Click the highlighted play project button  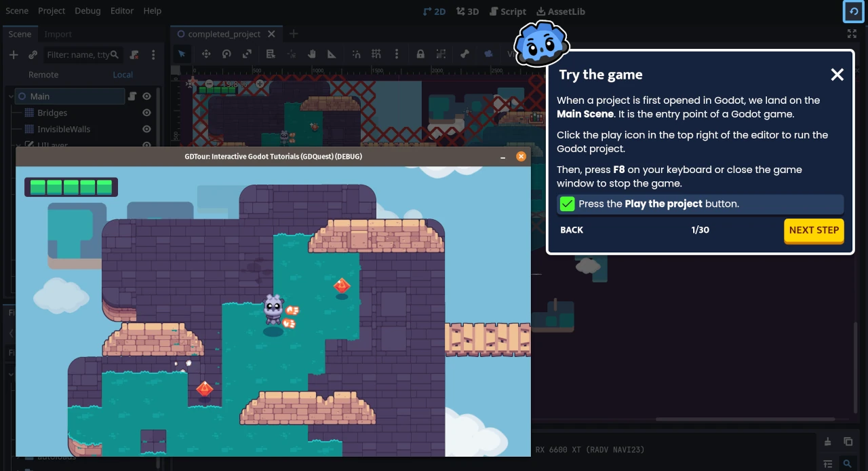[x=852, y=12]
